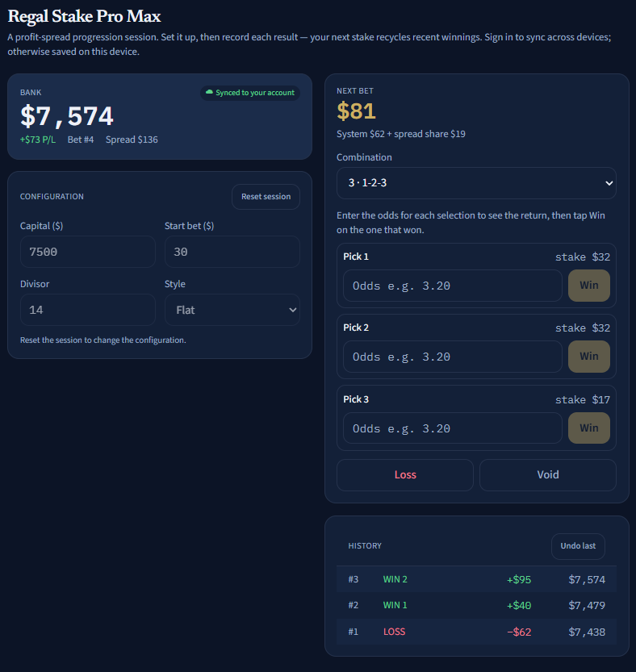Focus the Pick 2 odds input field
This screenshot has height=672, width=636.
tap(453, 357)
